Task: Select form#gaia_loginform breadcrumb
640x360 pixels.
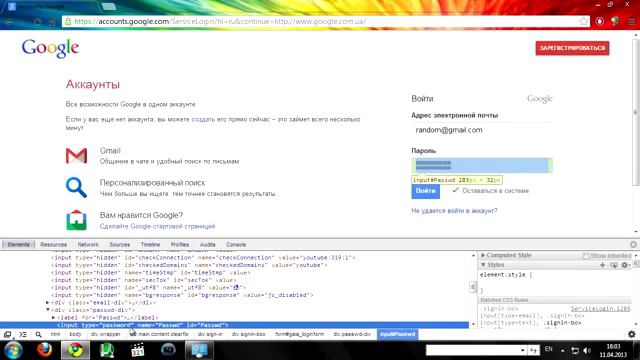Action: coord(299,334)
